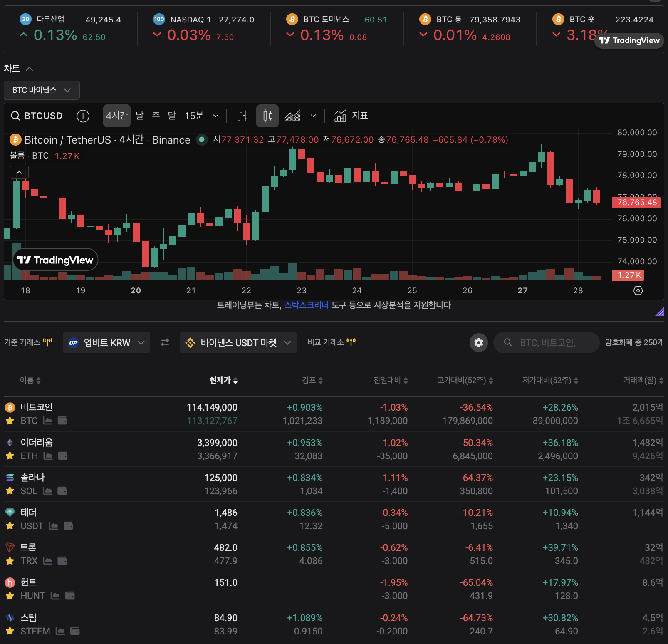The image size is (668, 644).
Task: Sort table by 김프 column
Action: click(x=312, y=380)
